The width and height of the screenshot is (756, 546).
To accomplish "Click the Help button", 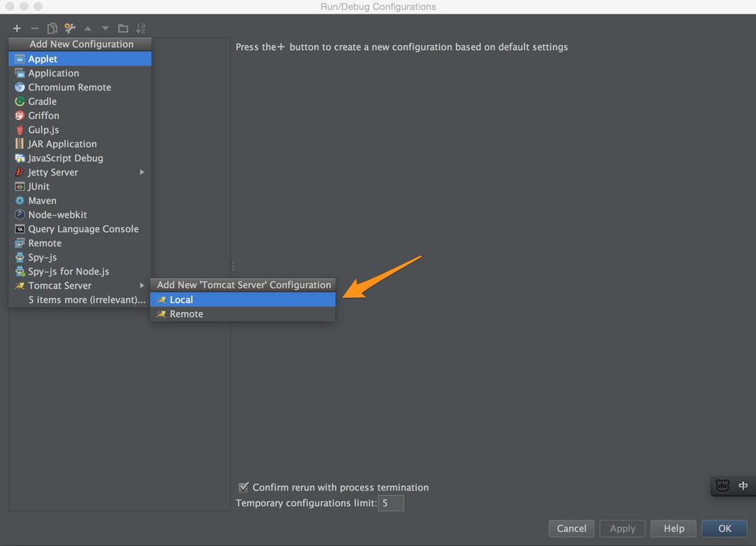I will (x=673, y=529).
